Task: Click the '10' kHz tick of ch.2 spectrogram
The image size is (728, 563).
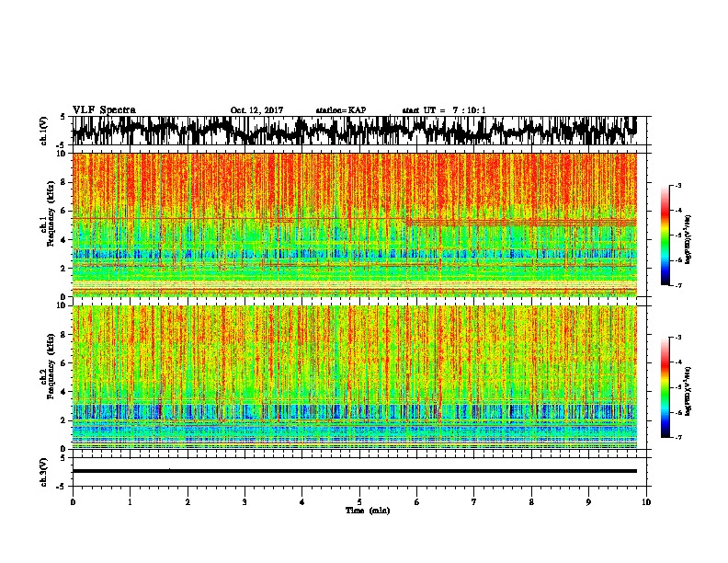Action: [63, 305]
